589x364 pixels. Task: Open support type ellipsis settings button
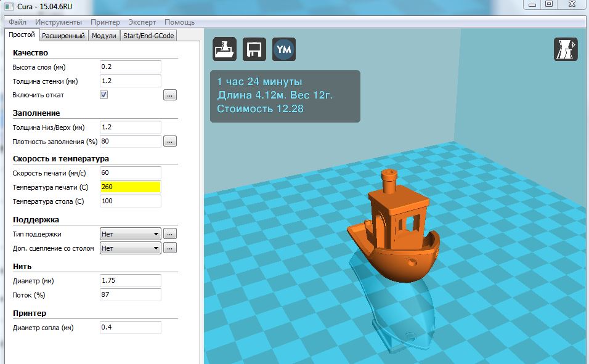pos(170,234)
